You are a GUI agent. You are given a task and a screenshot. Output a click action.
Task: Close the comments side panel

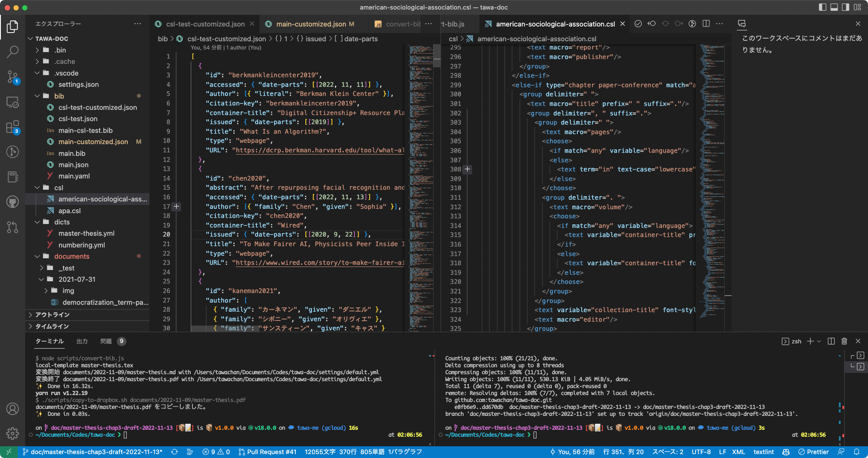pyautogui.click(x=858, y=24)
